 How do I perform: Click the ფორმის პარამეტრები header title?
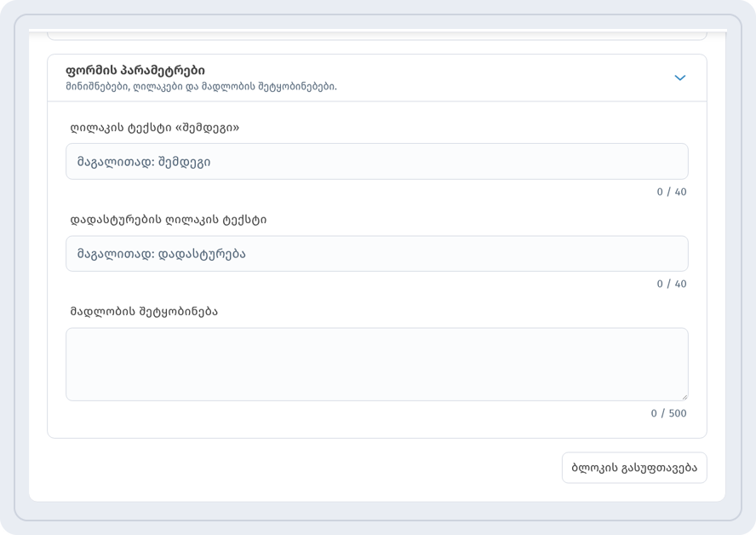135,71
